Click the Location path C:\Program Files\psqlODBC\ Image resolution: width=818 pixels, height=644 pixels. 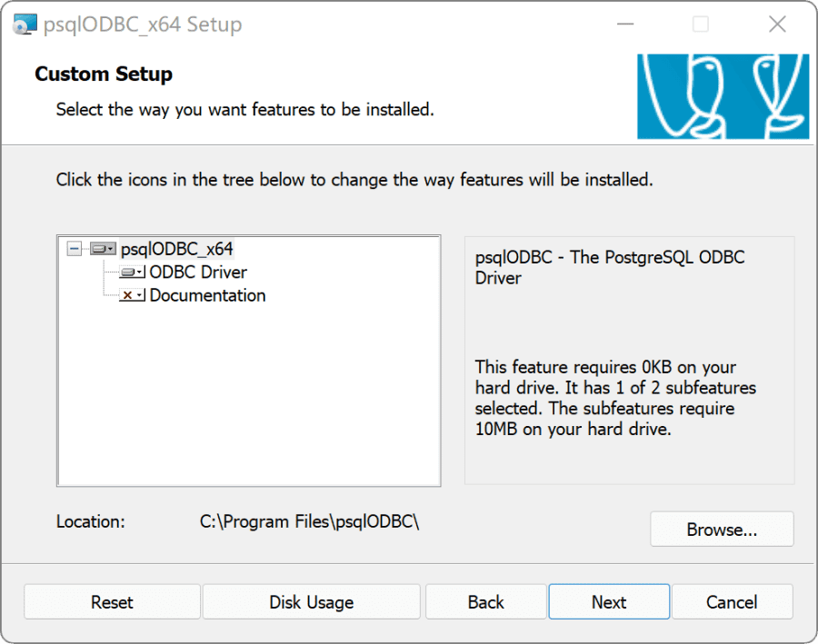[309, 521]
